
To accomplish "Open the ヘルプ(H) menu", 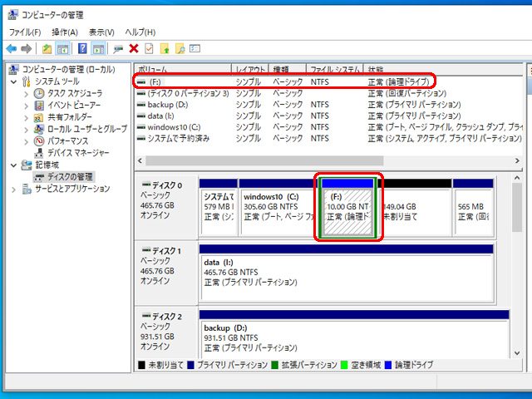I will (x=140, y=32).
